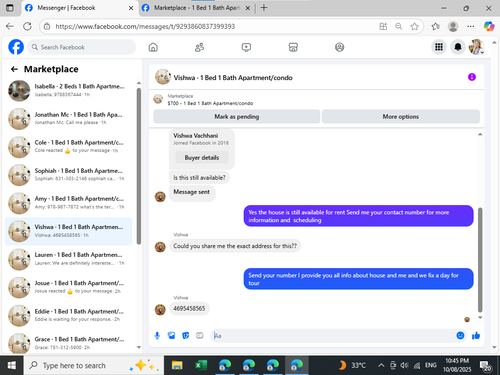This screenshot has width=500, height=375.
Task: Attach a file with the photo icon
Action: coord(171,335)
